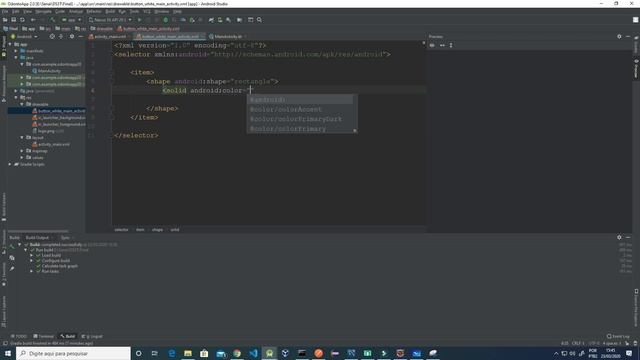Click the Search Everywhere magnifier icon
Image resolution: width=640 pixels, height=360 pixels.
259,20
